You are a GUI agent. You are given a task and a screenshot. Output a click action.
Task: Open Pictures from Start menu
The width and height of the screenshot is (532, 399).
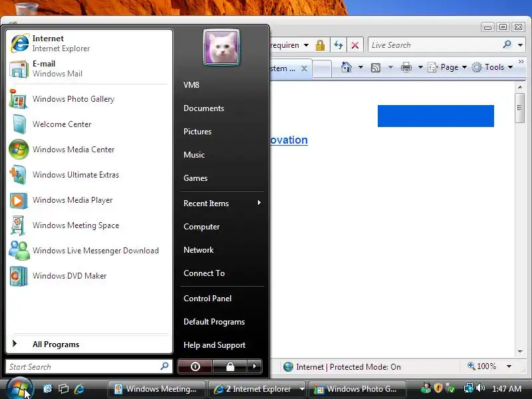coord(198,131)
